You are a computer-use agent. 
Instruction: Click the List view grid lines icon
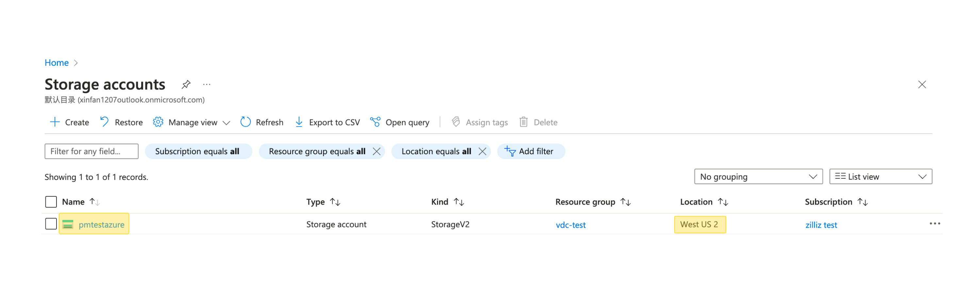pos(840,176)
